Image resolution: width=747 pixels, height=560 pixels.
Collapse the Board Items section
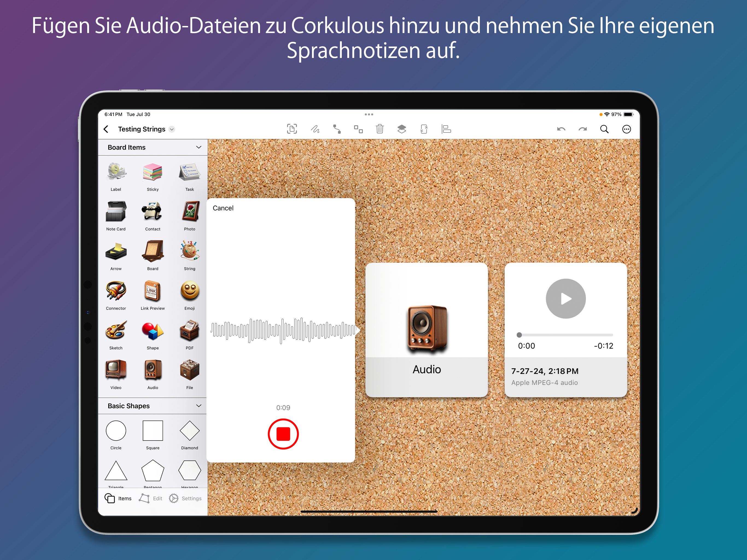tap(199, 147)
